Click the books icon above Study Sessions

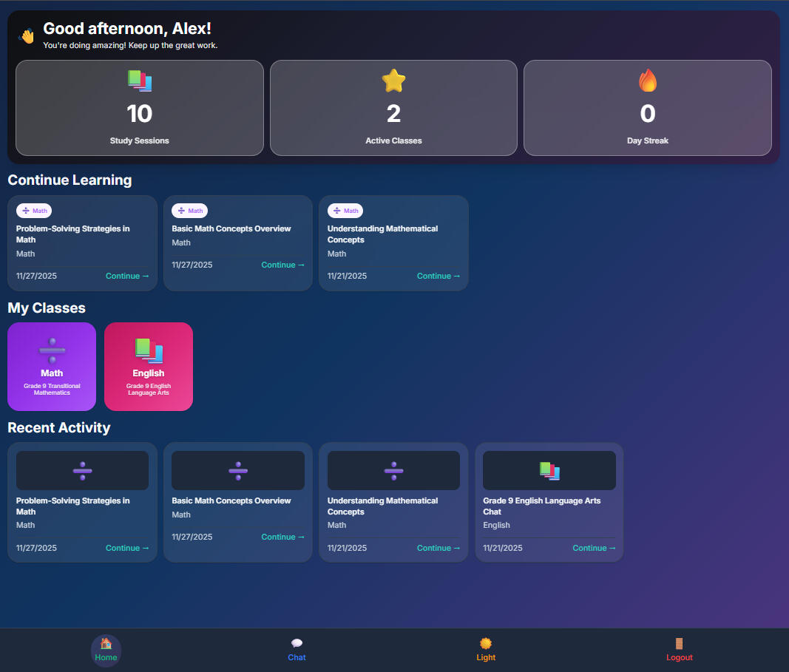click(139, 81)
